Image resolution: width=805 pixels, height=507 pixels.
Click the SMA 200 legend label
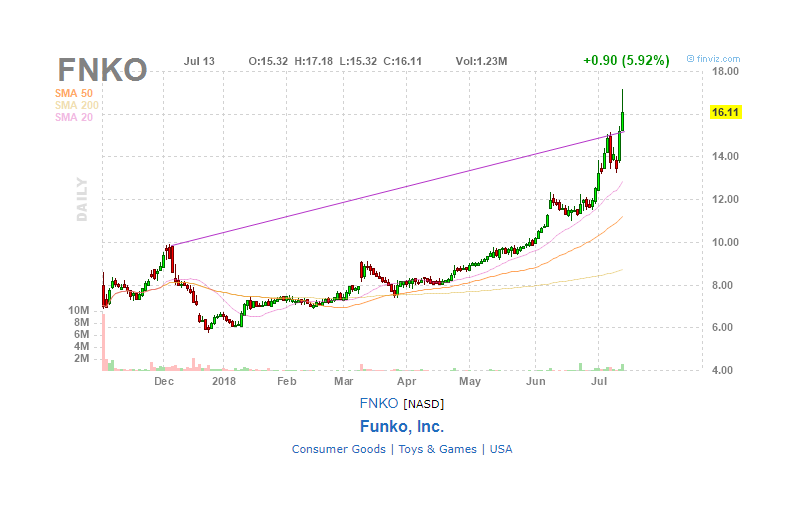coord(76,105)
